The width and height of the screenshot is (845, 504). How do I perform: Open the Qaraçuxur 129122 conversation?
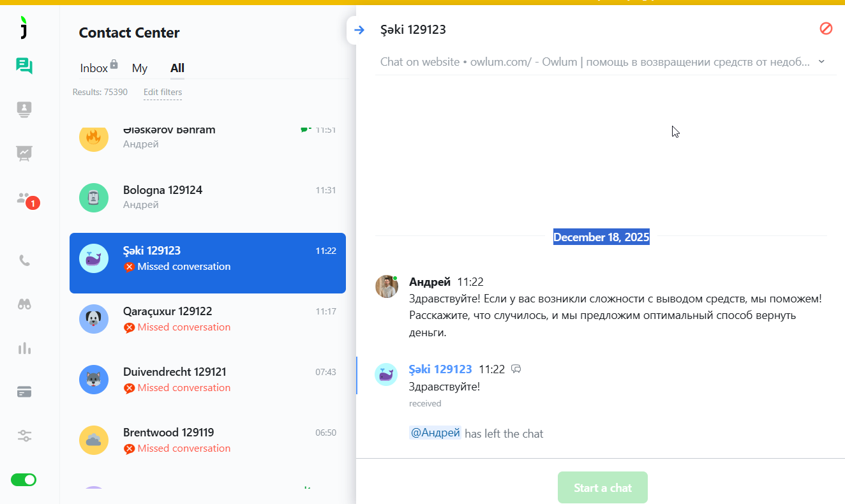(168, 311)
